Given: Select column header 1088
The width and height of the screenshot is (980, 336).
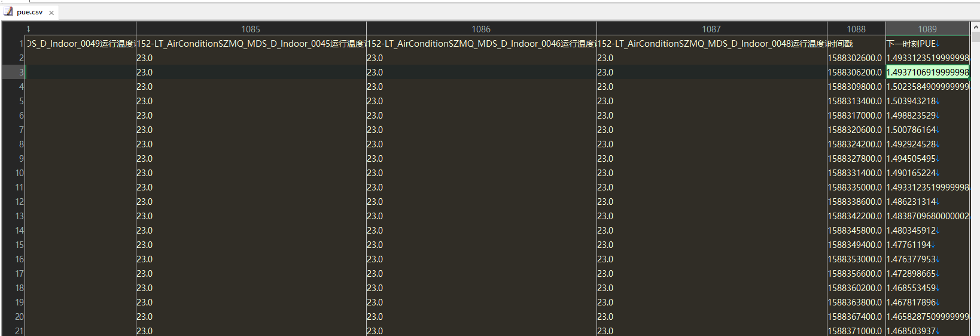Looking at the screenshot, I should 856,29.
